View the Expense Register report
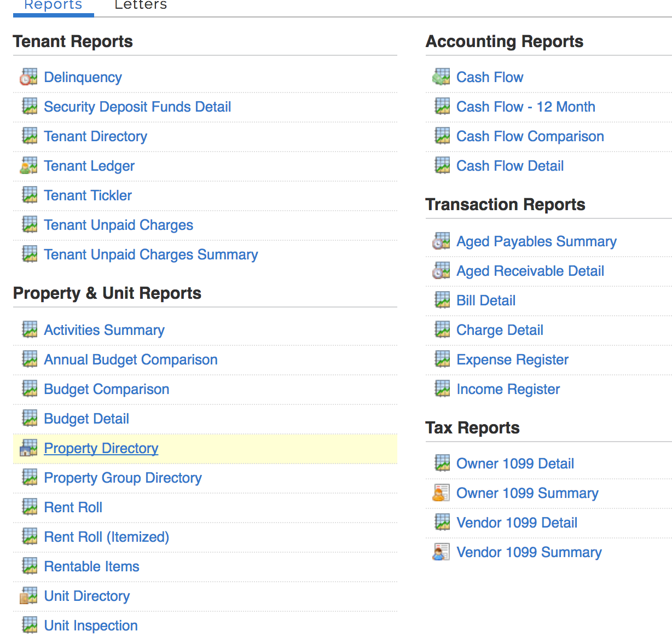 [512, 360]
